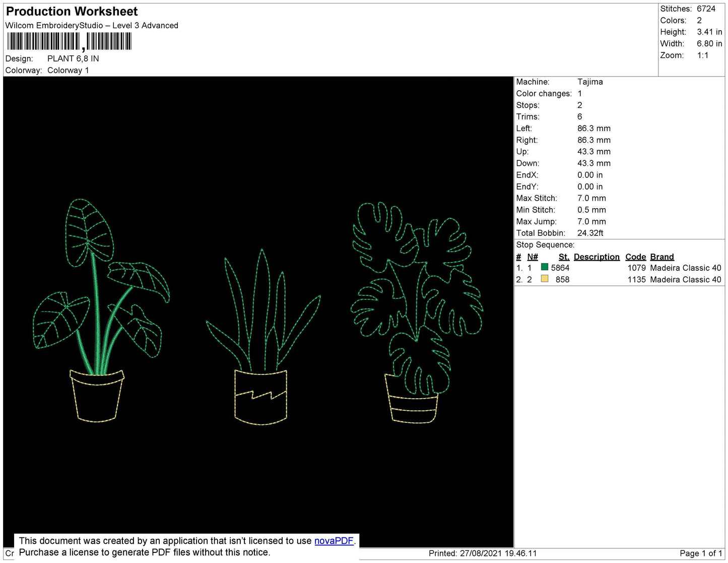Click the left Alocasia plant embroidery design
The height and width of the screenshot is (563, 728).
coord(101,310)
